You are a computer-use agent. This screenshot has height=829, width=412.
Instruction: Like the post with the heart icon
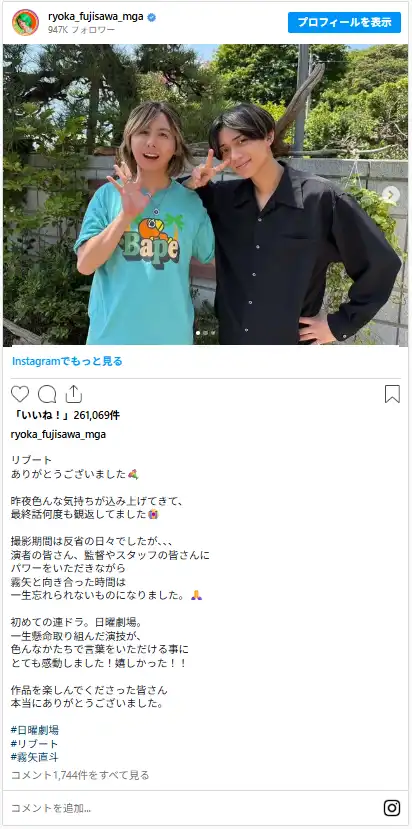(20, 394)
